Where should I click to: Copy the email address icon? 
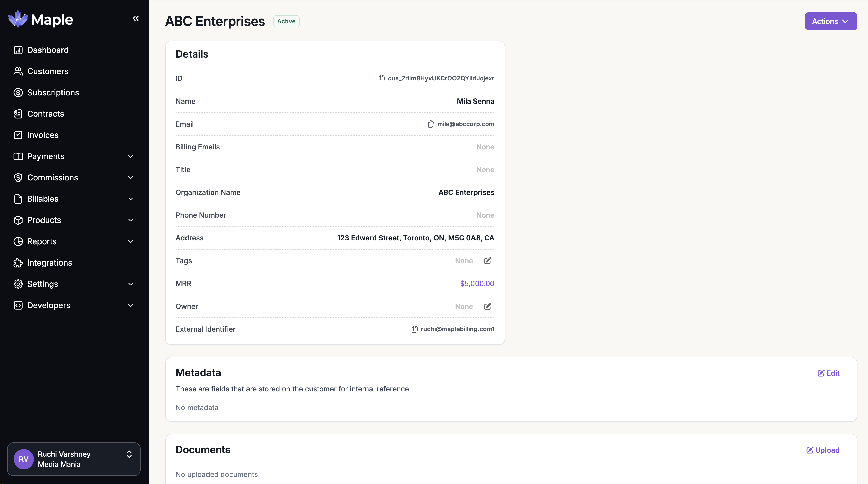tap(431, 124)
